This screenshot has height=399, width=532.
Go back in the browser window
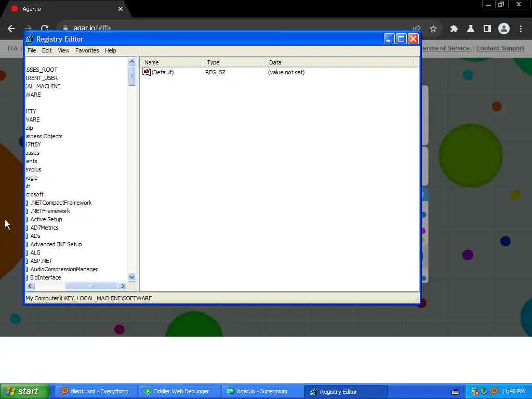(x=11, y=29)
